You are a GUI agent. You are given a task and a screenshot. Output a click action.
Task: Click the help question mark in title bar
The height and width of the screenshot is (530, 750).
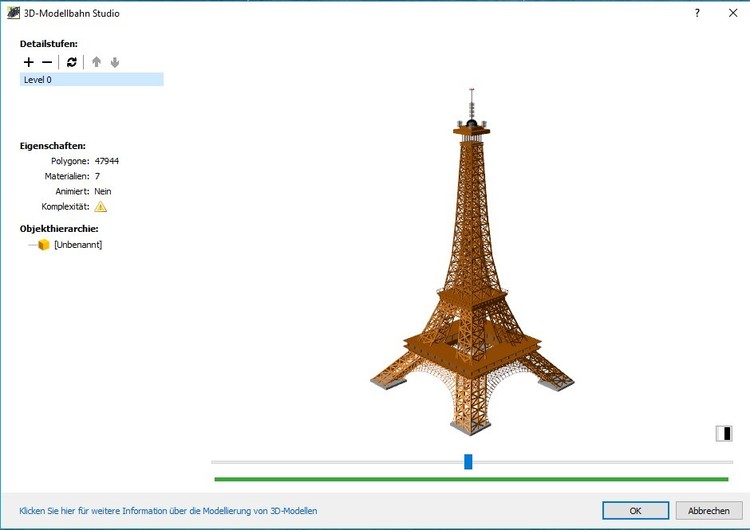click(697, 13)
